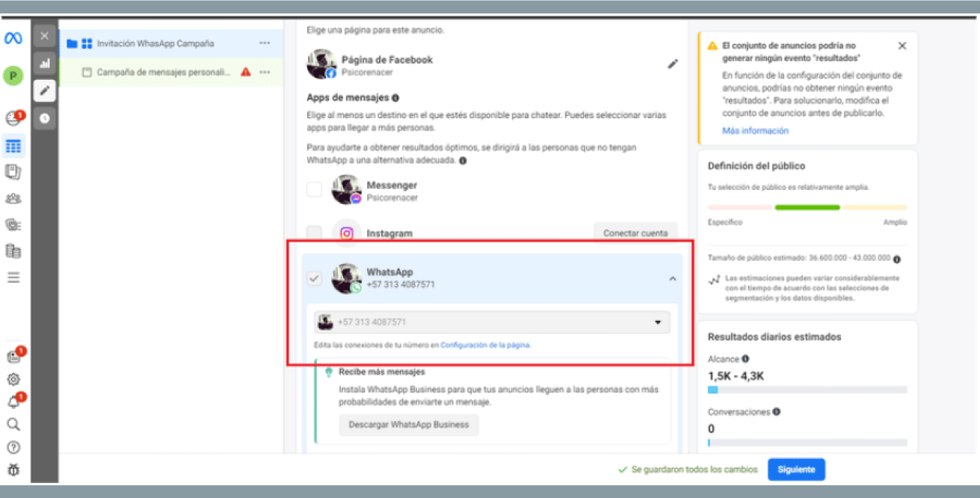Image resolution: width=980 pixels, height=498 pixels.
Task: Open the billing coins sidebar icon
Action: 13,251
